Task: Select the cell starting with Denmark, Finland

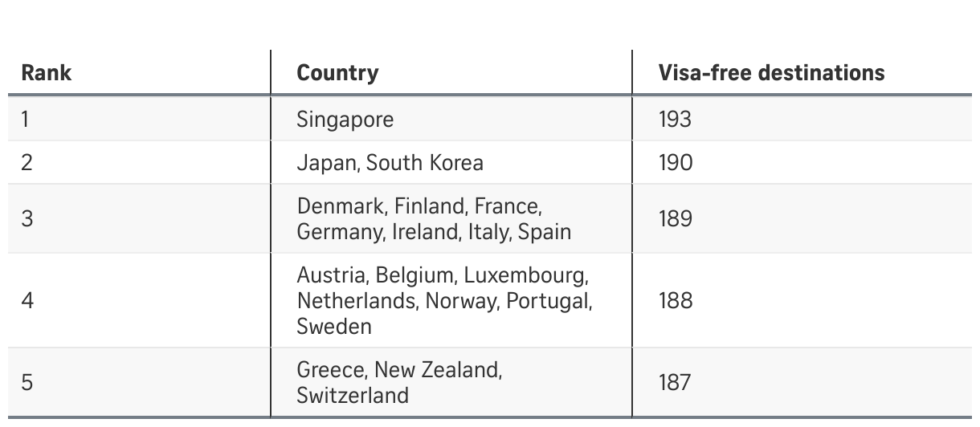Action: (x=434, y=219)
